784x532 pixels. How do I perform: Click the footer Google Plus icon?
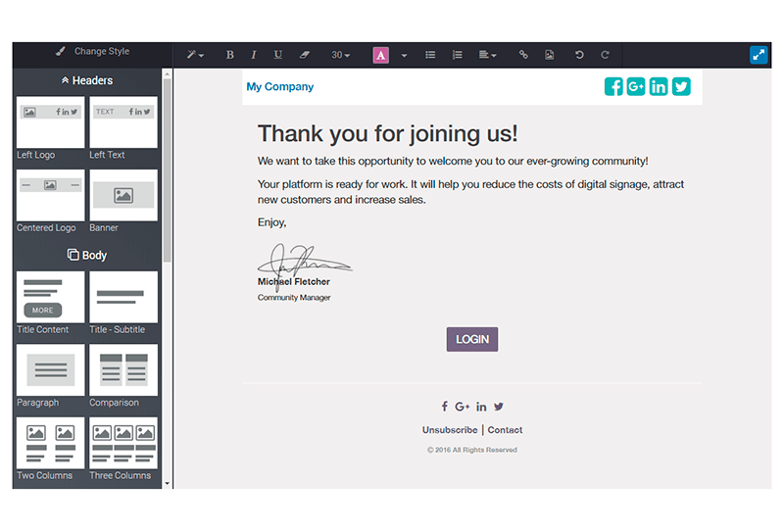pyautogui.click(x=462, y=407)
